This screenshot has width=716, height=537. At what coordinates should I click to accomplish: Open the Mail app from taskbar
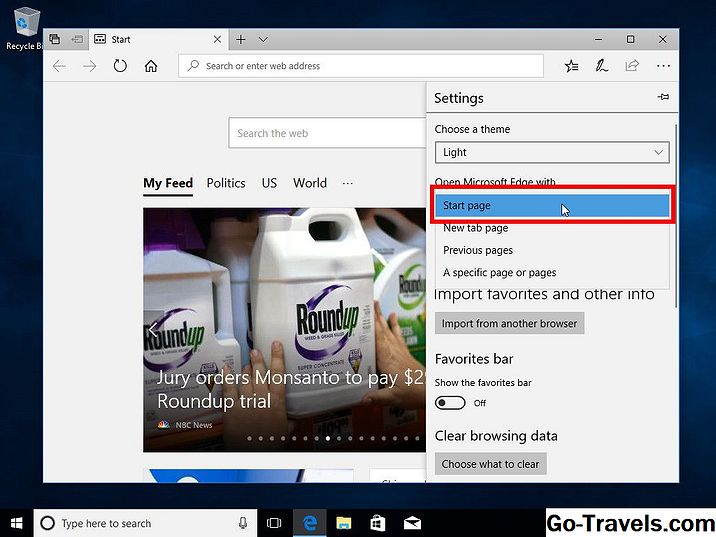(412, 523)
